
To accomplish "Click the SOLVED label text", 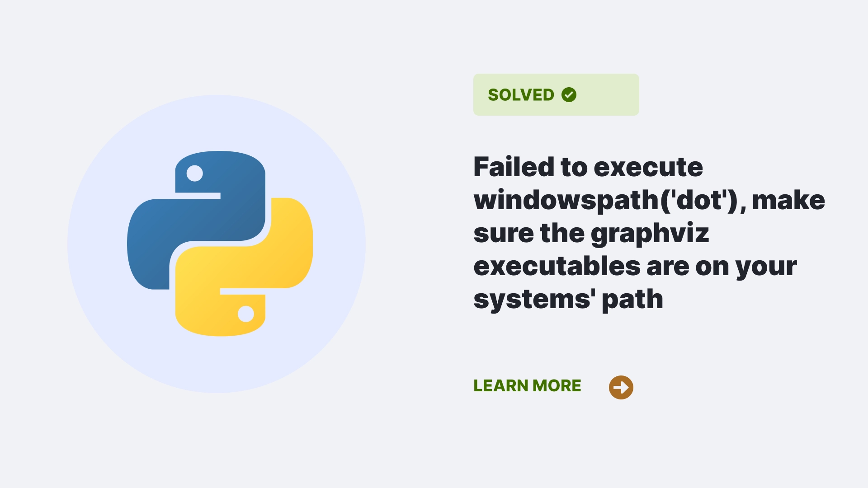I will click(x=520, y=95).
